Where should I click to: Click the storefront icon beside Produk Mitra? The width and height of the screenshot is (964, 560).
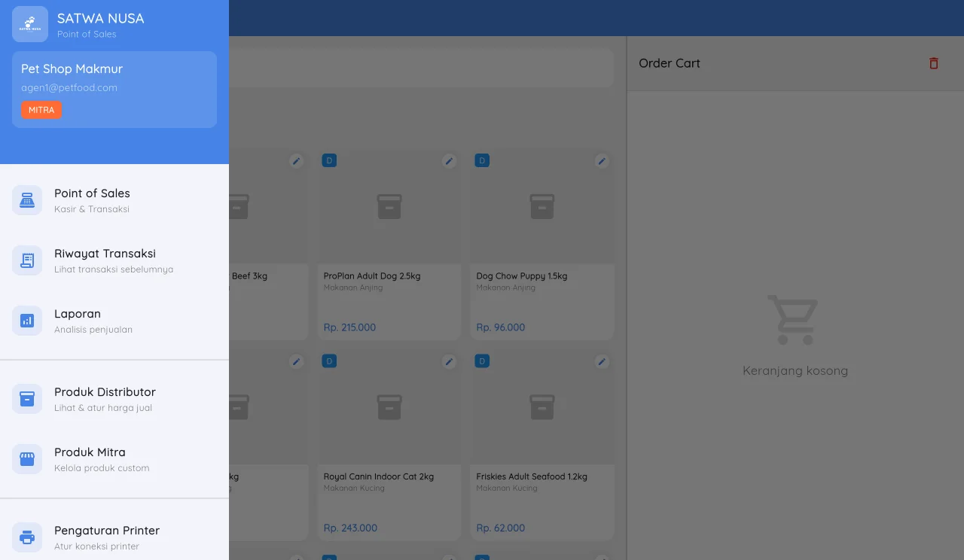(27, 459)
